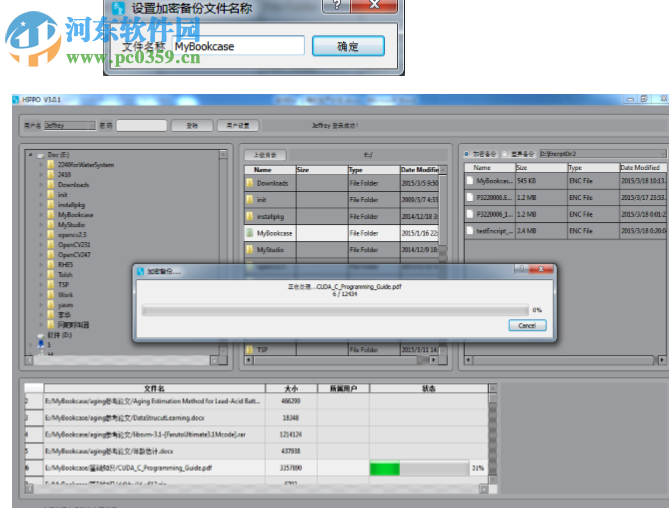Click the HIPPO V3.0.1 title bar app icon
This screenshot has width=669, height=508.
(16, 100)
